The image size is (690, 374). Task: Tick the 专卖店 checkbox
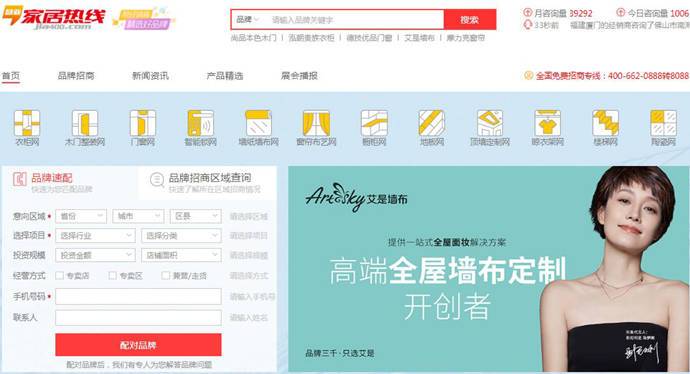(59, 275)
